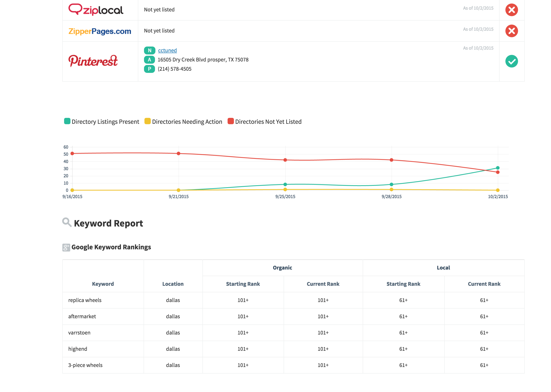Click the P badge beside the phone number
This screenshot has height=392, width=551.
pyautogui.click(x=150, y=69)
